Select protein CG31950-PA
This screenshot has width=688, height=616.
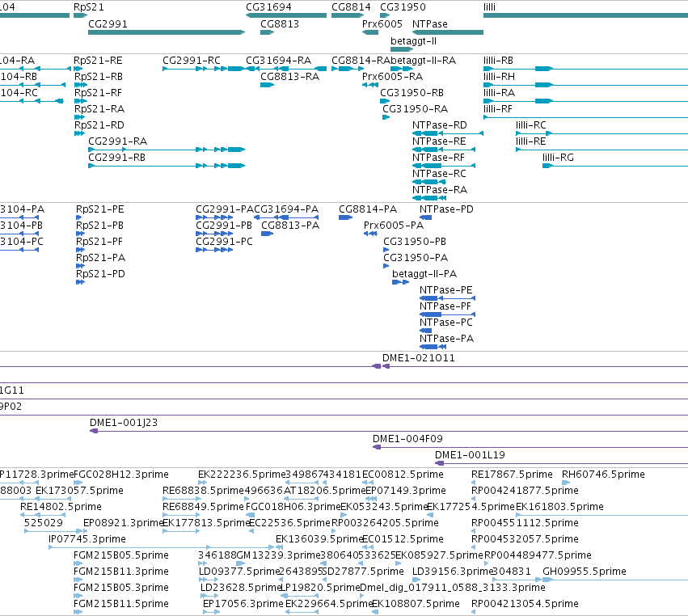(416, 258)
